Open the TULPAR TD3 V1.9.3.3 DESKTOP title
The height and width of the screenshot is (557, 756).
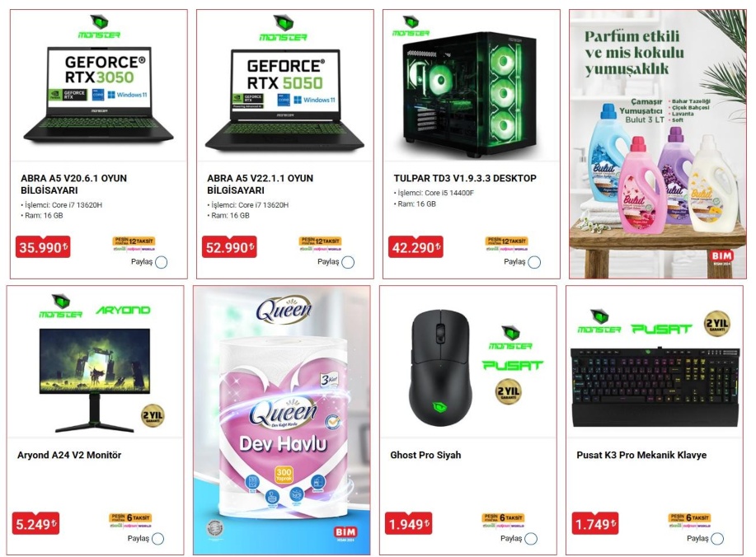point(465,178)
